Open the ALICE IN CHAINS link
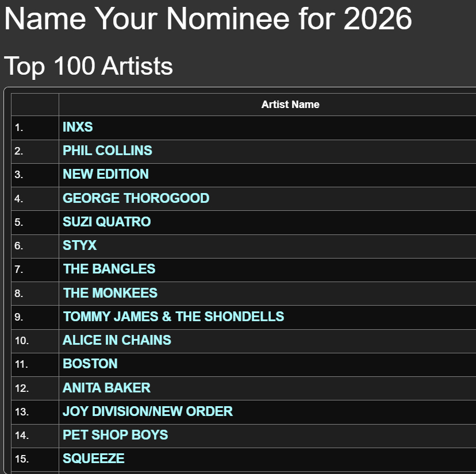The width and height of the screenshot is (476, 474). [x=117, y=340]
